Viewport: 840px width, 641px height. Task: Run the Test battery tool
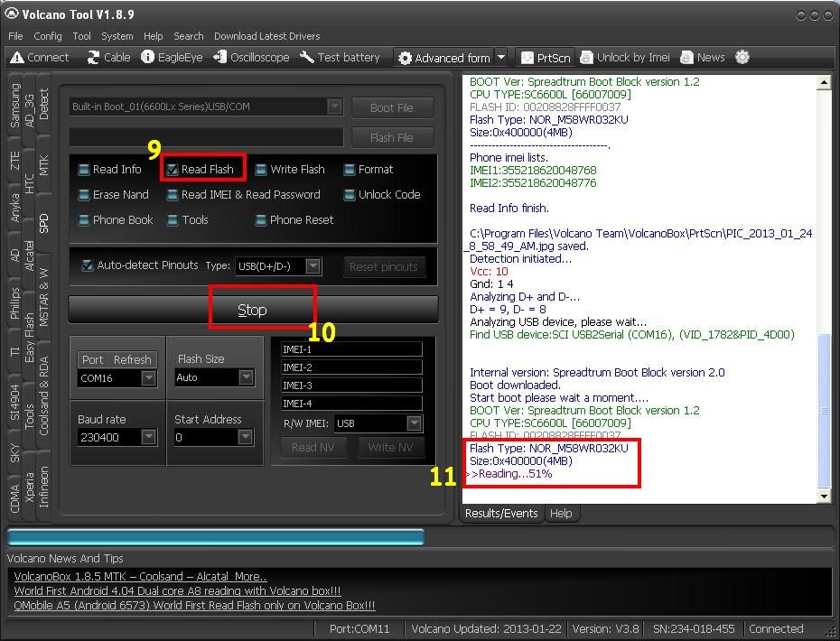click(307, 57)
